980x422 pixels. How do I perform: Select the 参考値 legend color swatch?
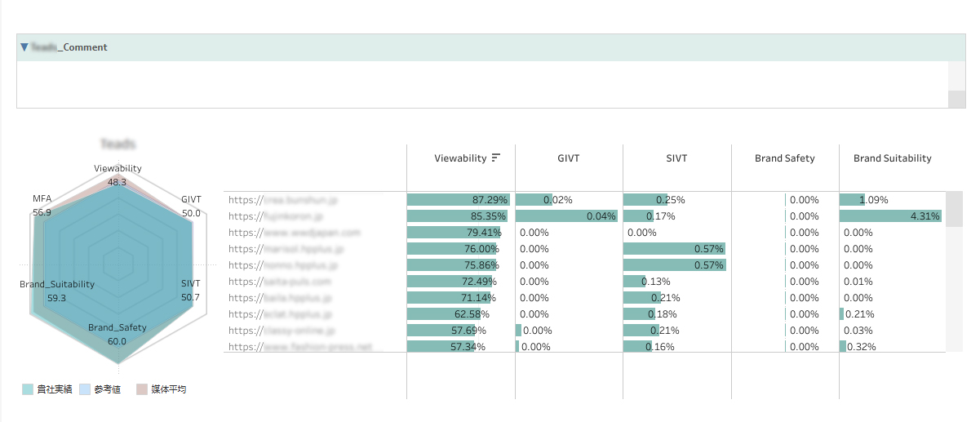point(86,389)
